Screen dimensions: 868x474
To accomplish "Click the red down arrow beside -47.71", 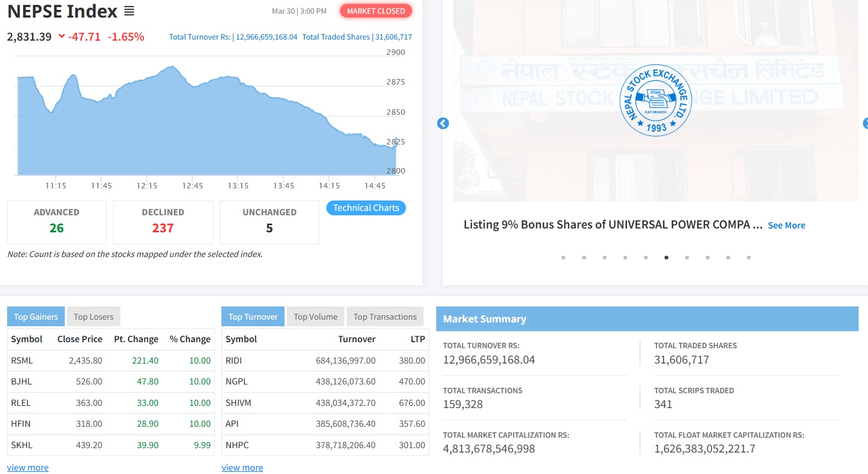I will click(x=62, y=36).
